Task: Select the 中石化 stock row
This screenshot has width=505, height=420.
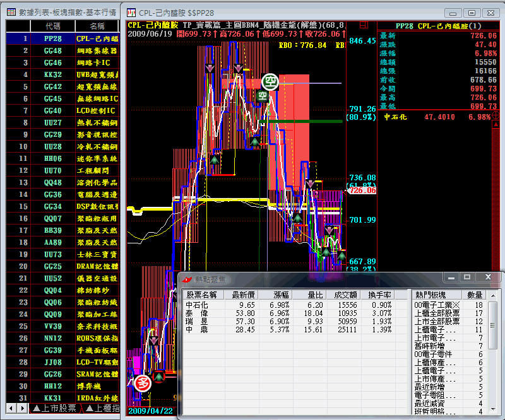Action: point(196,305)
